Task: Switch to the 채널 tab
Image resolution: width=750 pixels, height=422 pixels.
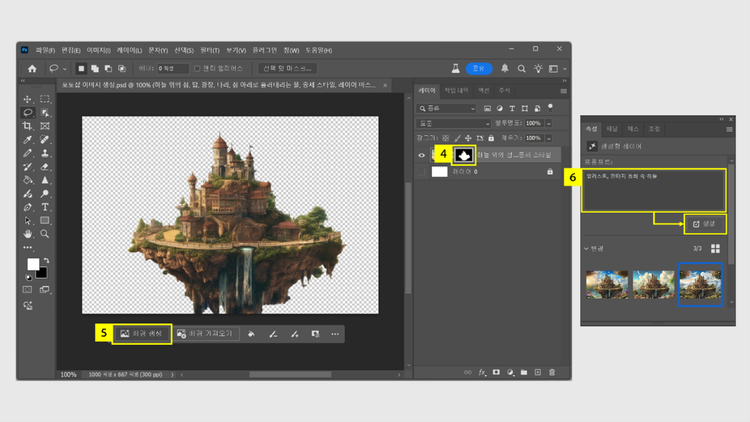Action: click(x=612, y=129)
